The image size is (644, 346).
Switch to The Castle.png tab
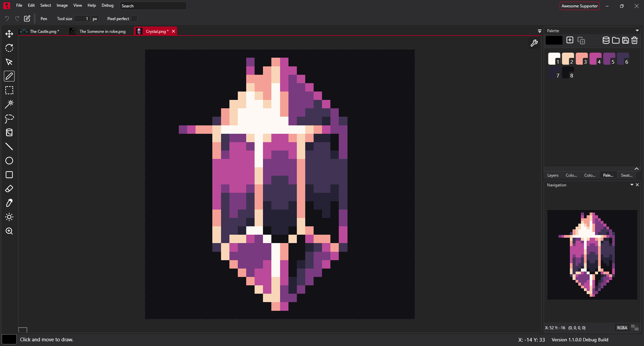pyautogui.click(x=43, y=31)
